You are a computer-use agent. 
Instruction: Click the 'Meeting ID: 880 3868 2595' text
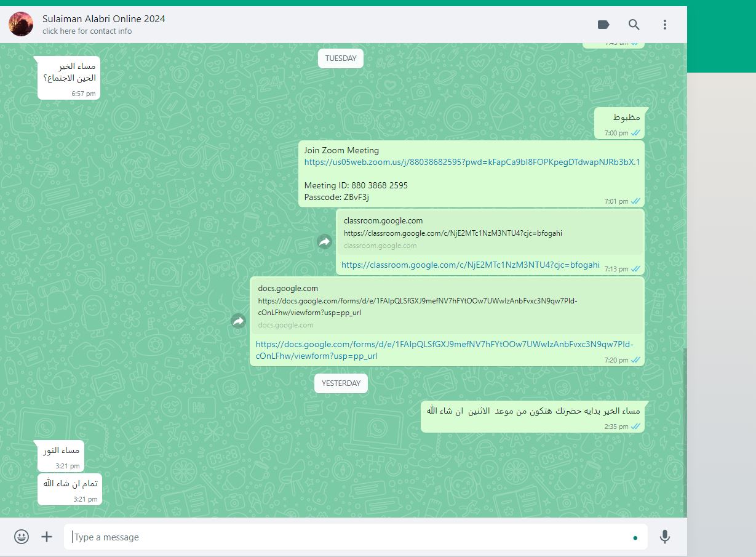356,185
